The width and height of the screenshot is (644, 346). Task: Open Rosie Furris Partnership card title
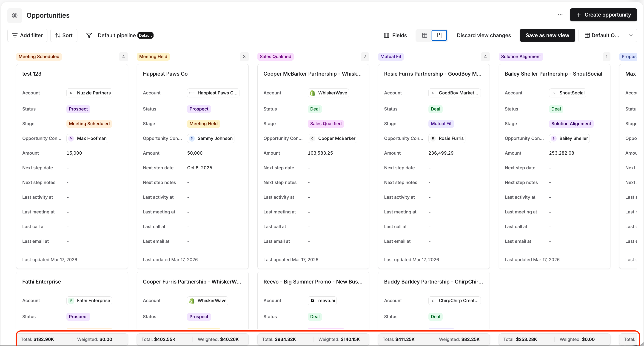tap(433, 74)
